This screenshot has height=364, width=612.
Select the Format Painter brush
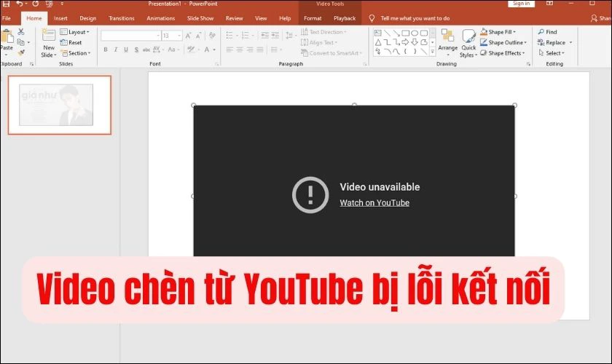click(x=21, y=52)
